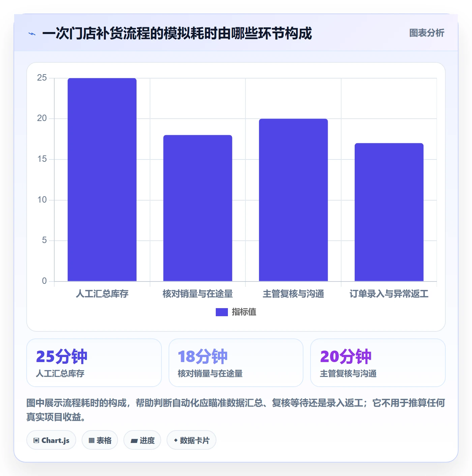Click the x-axis label 订单录入与异常返工

click(x=389, y=294)
